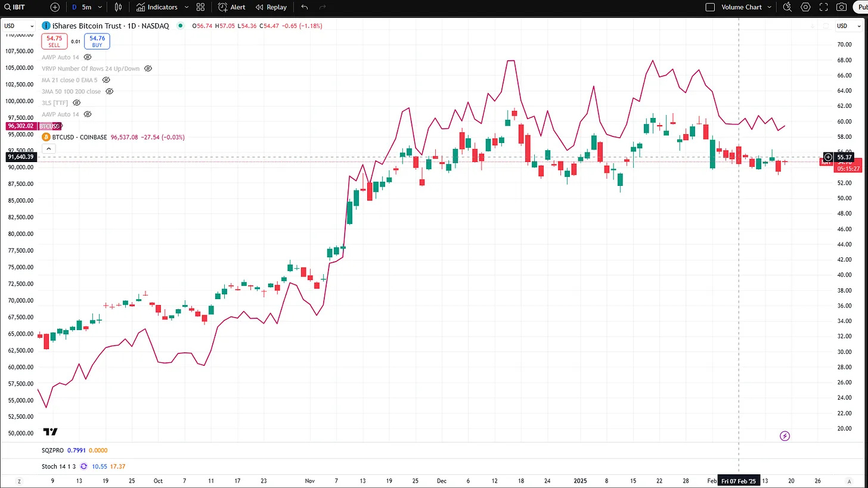Select the SQZPRO indicator label
The height and width of the screenshot is (488, 868).
(x=52, y=450)
